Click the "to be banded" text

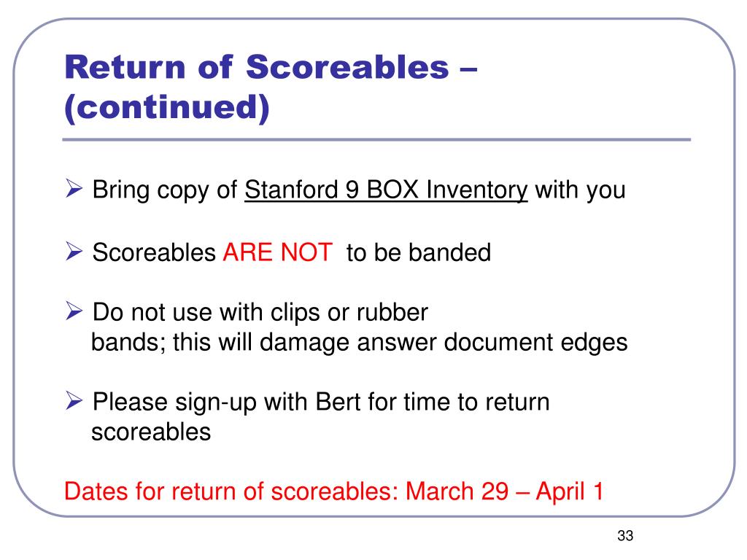418,252
